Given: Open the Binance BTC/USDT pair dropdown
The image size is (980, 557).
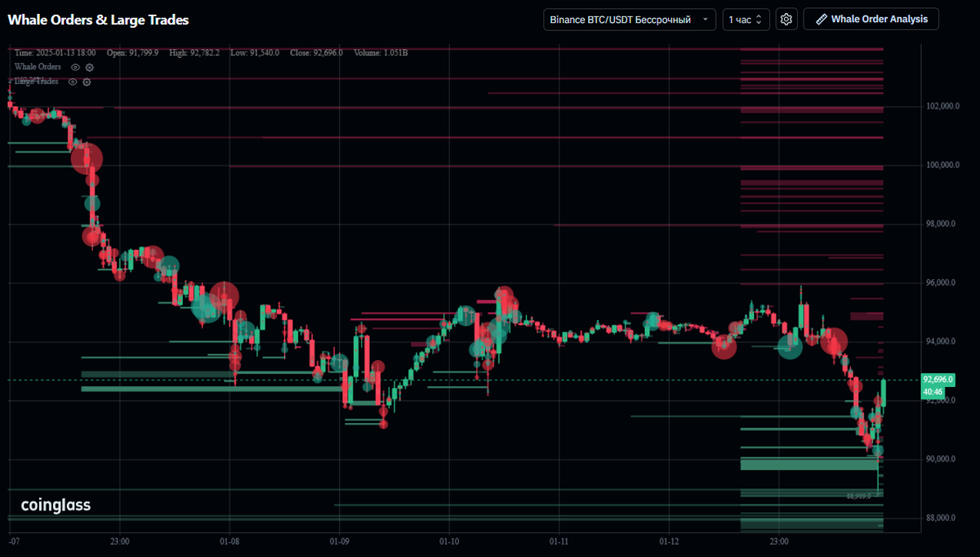Looking at the screenshot, I should click(630, 19).
